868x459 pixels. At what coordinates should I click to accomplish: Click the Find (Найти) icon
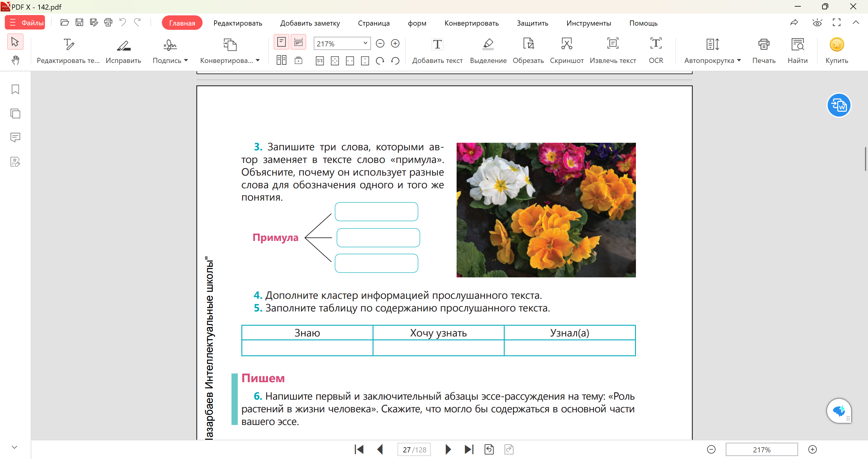pos(797,44)
